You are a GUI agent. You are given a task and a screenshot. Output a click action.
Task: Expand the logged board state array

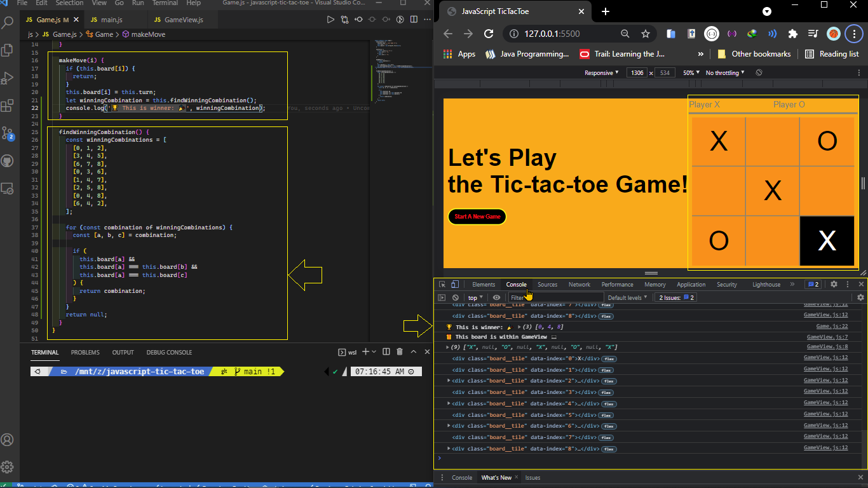point(449,347)
